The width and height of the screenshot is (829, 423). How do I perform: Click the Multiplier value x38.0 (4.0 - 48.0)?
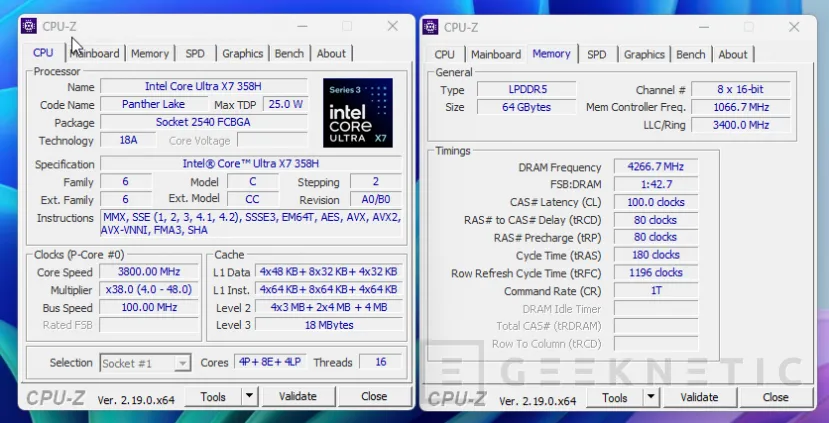(x=149, y=290)
